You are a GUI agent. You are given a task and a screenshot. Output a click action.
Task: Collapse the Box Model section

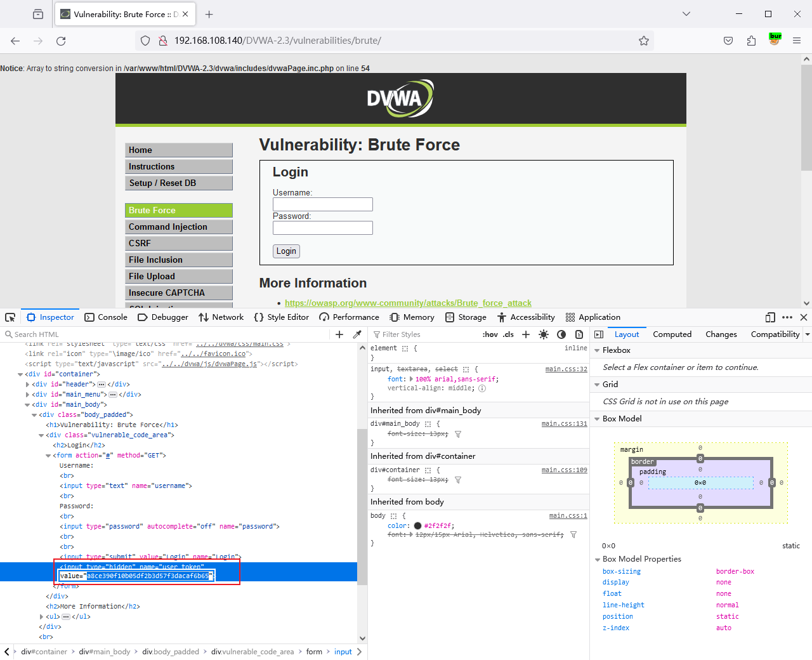597,419
